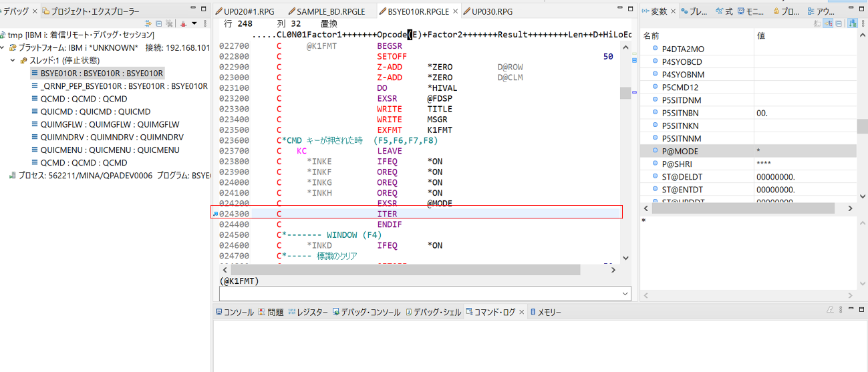Click source line 022700 BEGSR
868x372 pixels.
click(x=420, y=47)
